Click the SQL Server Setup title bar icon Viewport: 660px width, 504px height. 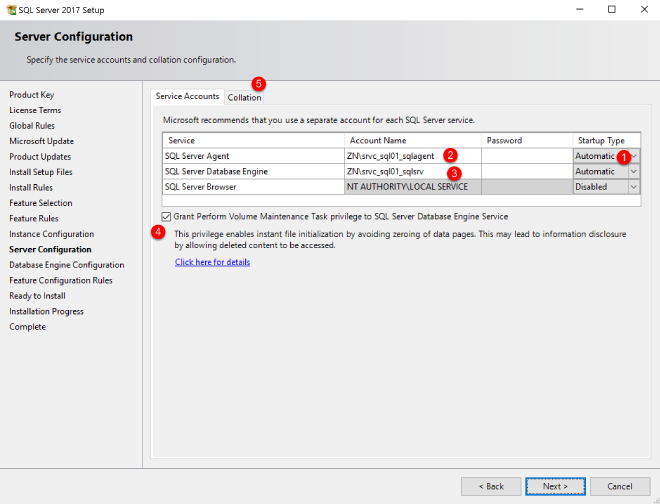(x=10, y=9)
